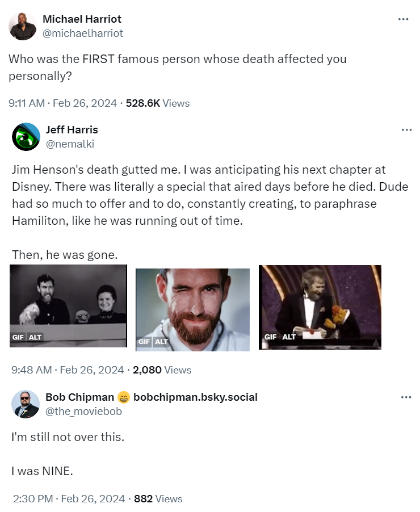Click the Michael Harriot display name
Screen dimensions: 420x512
(82, 19)
